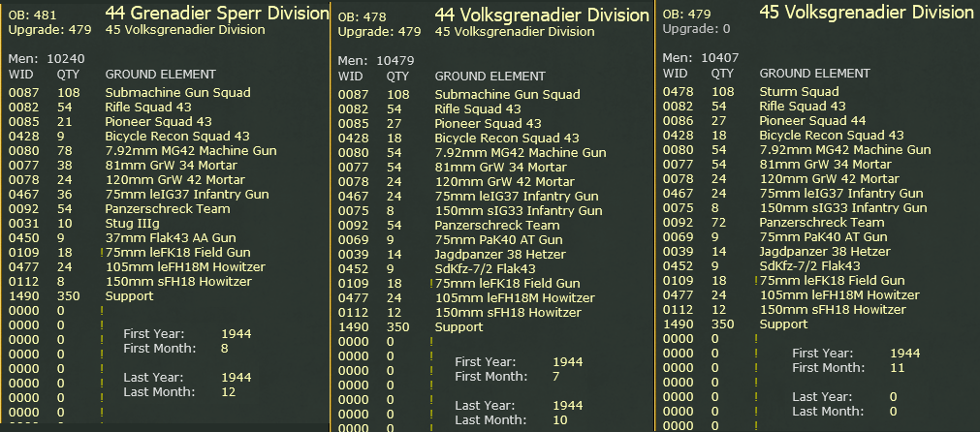Click First Month value 8
The image size is (980, 432).
[224, 349]
